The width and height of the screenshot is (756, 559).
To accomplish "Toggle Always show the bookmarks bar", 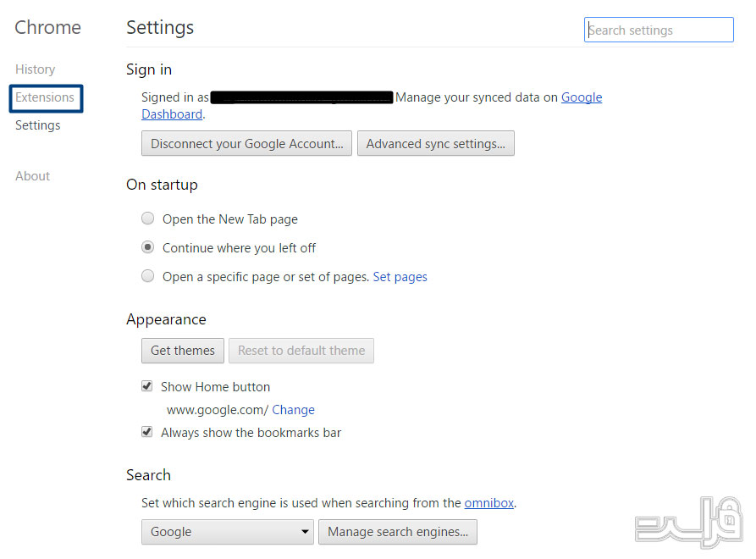I will click(x=147, y=432).
